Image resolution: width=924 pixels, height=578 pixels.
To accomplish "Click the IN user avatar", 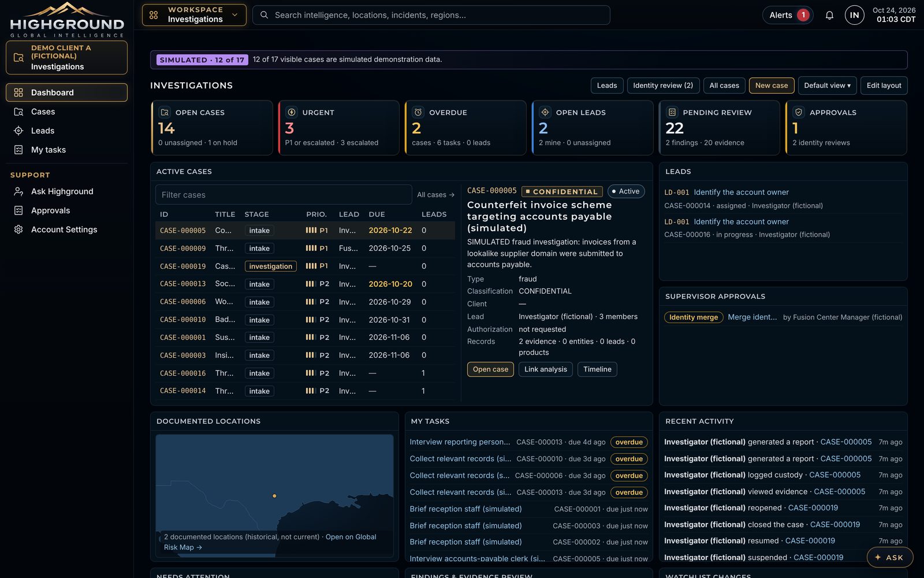I will [855, 15].
